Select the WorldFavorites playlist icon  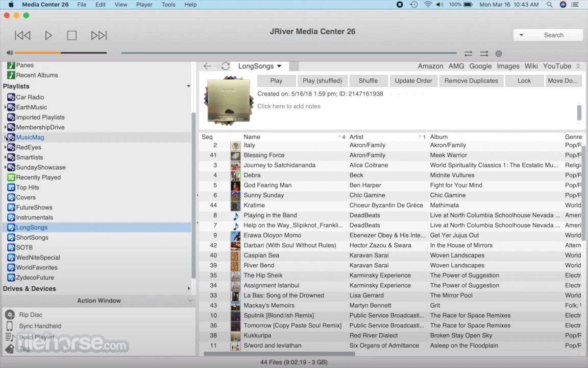coord(11,267)
